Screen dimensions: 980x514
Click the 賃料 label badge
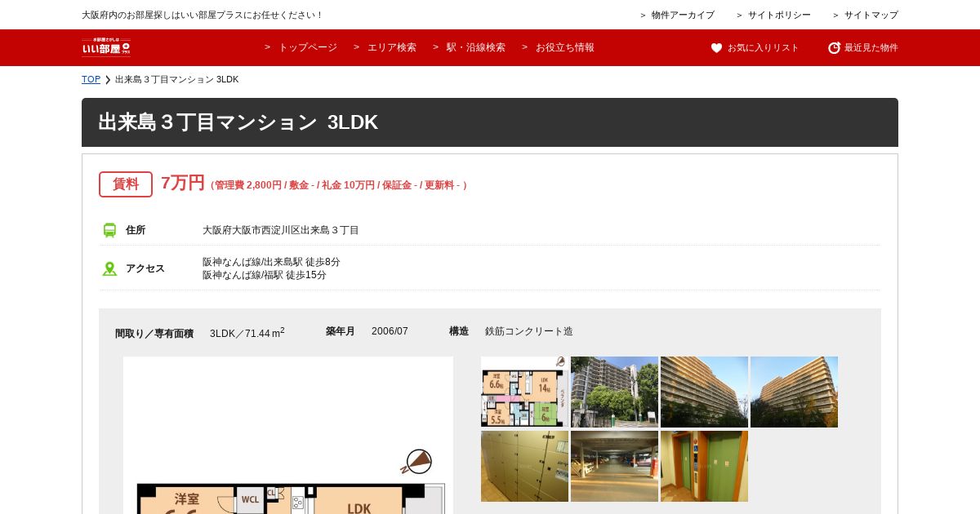tap(126, 184)
